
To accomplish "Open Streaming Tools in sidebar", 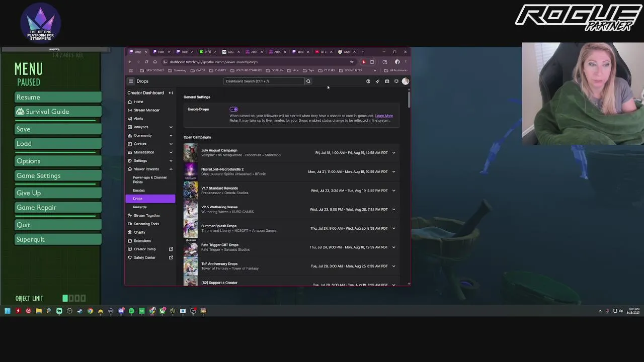I will click(150, 224).
